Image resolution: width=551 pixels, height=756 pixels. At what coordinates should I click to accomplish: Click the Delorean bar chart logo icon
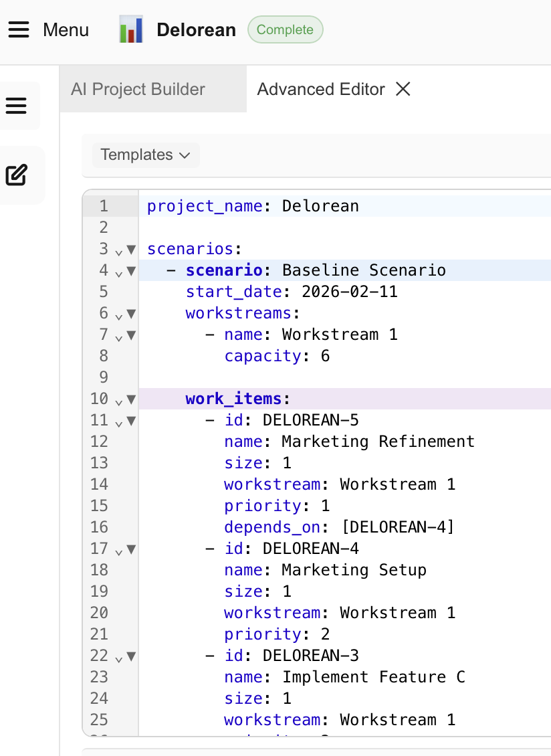coord(131,29)
